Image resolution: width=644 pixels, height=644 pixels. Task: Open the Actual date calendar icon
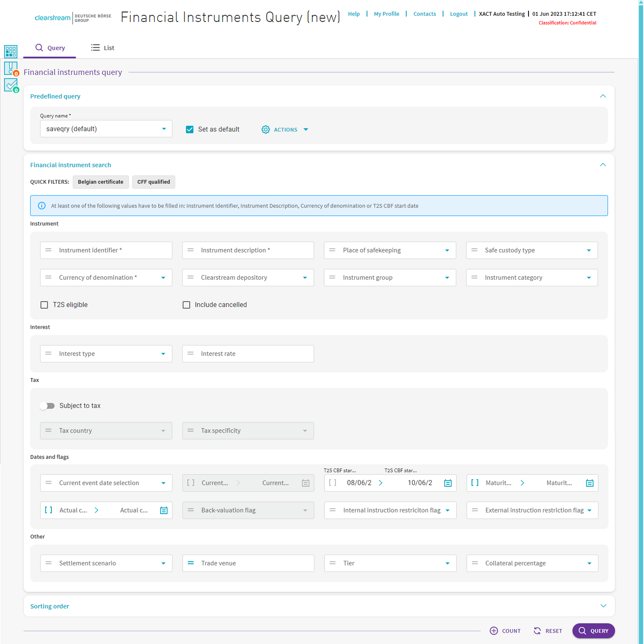pyautogui.click(x=164, y=510)
